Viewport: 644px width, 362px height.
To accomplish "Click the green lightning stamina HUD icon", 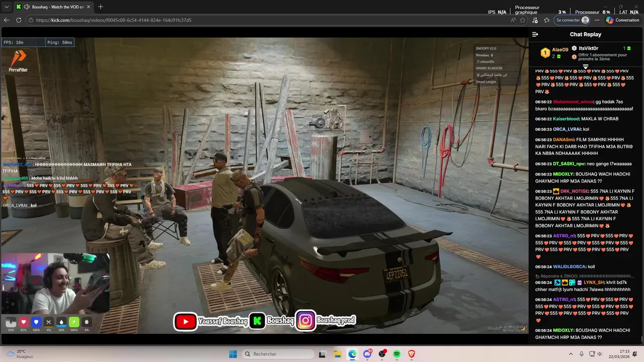I will 74,322.
